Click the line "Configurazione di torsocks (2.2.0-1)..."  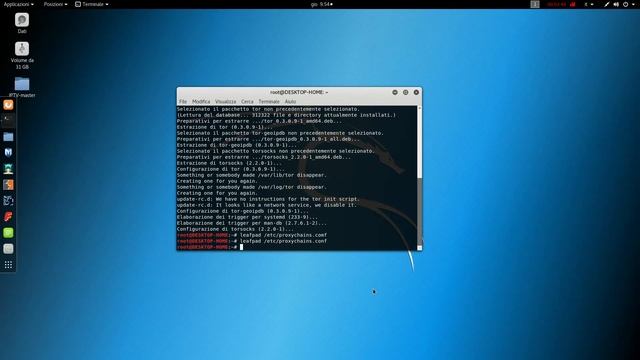click(235, 229)
